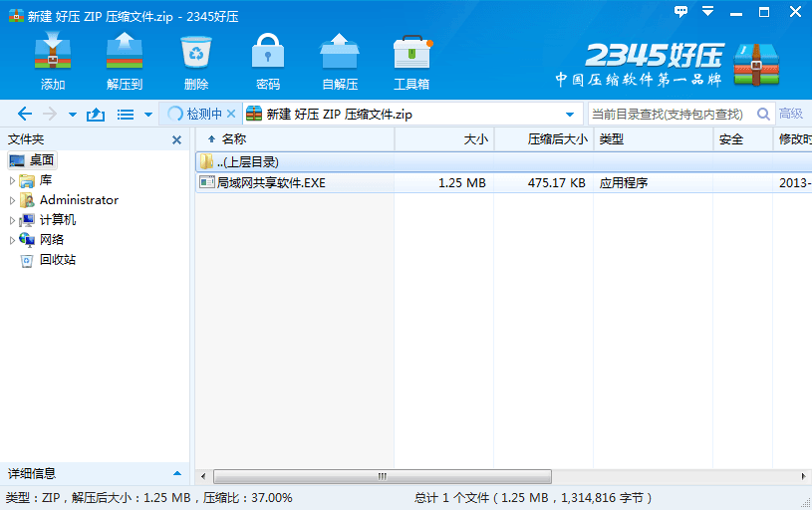Image resolution: width=812 pixels, height=510 pixels.
Task: Select 回收站 in folder tree
Action: pyautogui.click(x=58, y=259)
